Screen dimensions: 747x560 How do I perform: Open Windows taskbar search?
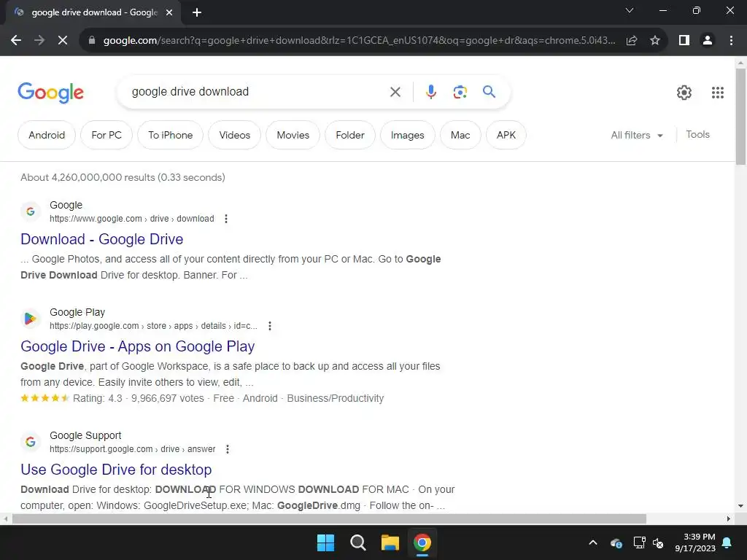click(x=357, y=542)
